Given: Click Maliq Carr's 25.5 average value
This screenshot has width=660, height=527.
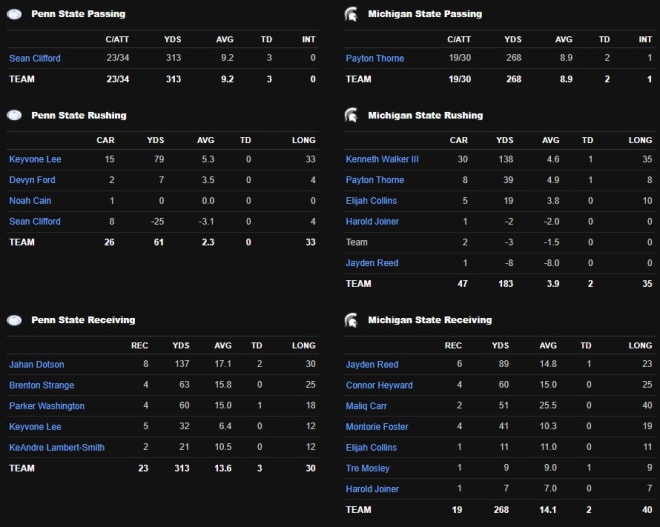Looking at the screenshot, I should tap(548, 405).
